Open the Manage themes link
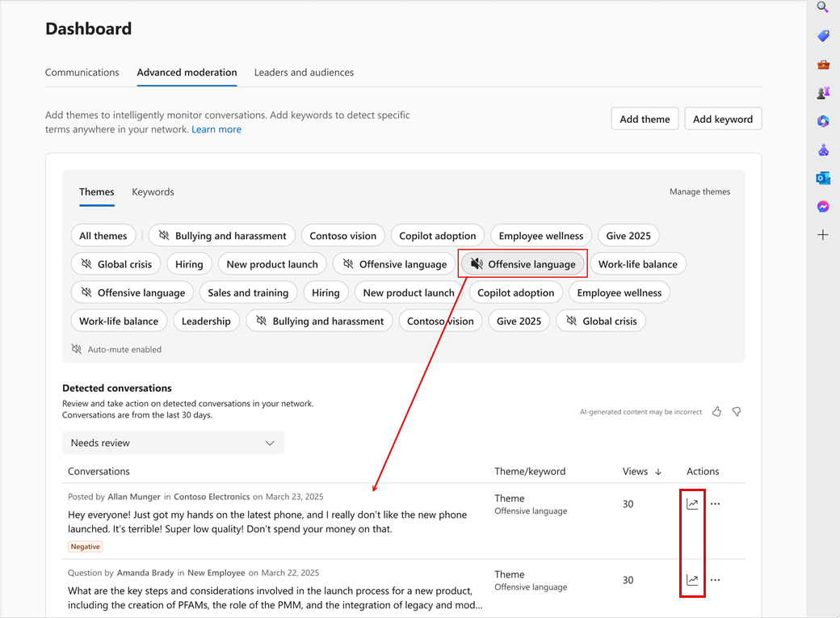 click(x=699, y=192)
